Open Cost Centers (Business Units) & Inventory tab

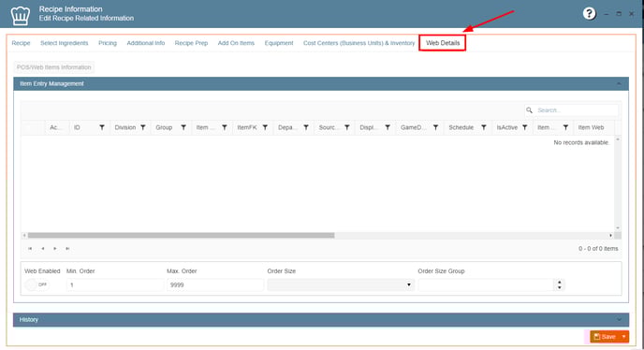coord(359,43)
